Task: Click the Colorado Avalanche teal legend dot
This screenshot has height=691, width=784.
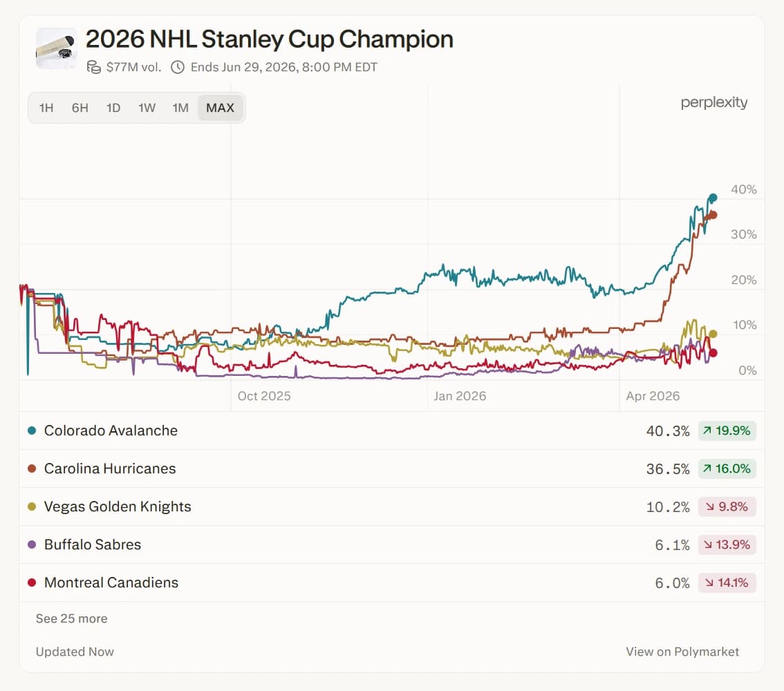Action: click(32, 430)
